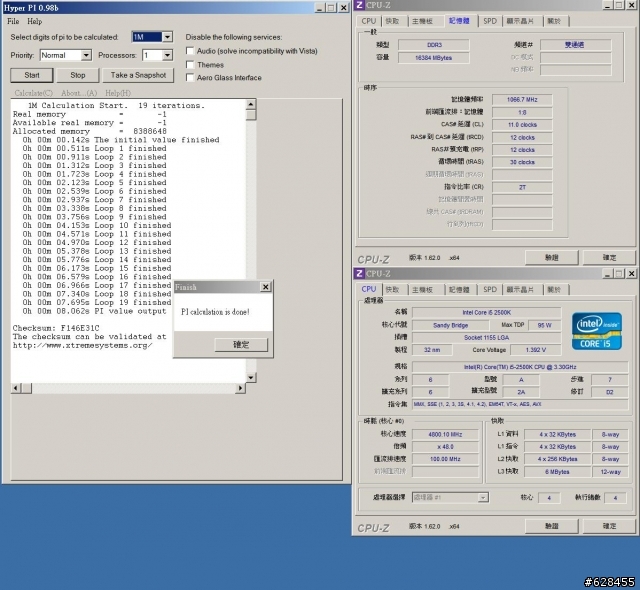This screenshot has width=640, height=590.
Task: Click the log horizontal scroll right arrow
Action: (241, 388)
